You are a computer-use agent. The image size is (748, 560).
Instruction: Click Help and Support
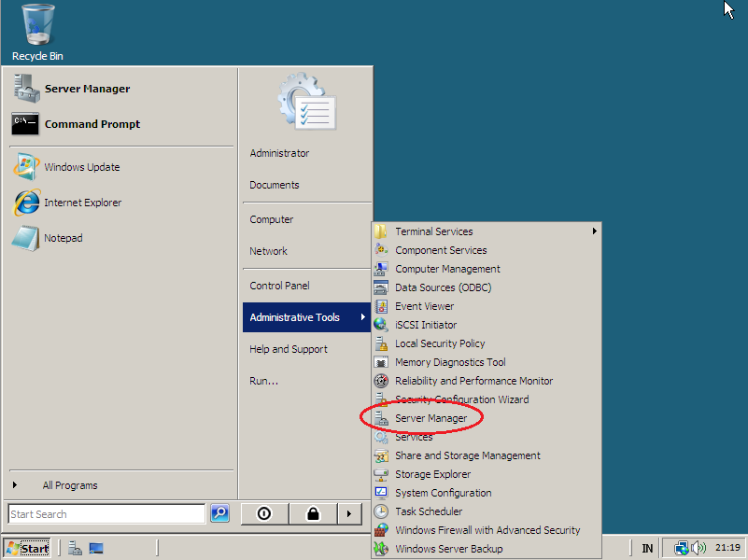(288, 348)
